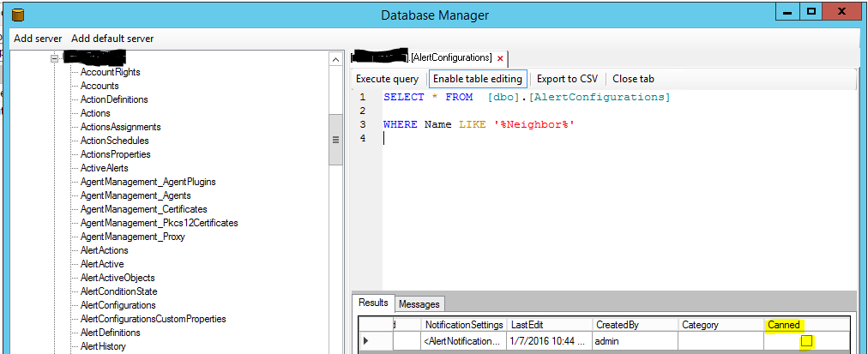Toggle the Canned checkbox in the results row
This screenshot has height=354, width=868.
pyautogui.click(x=806, y=341)
